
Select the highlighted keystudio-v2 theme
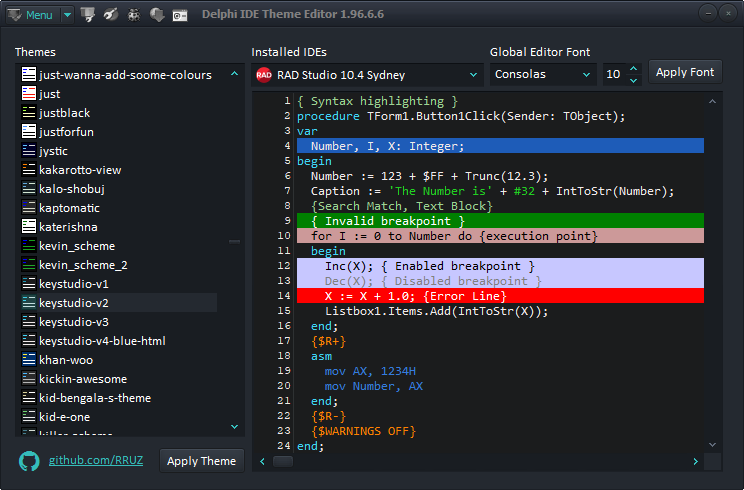coord(119,302)
